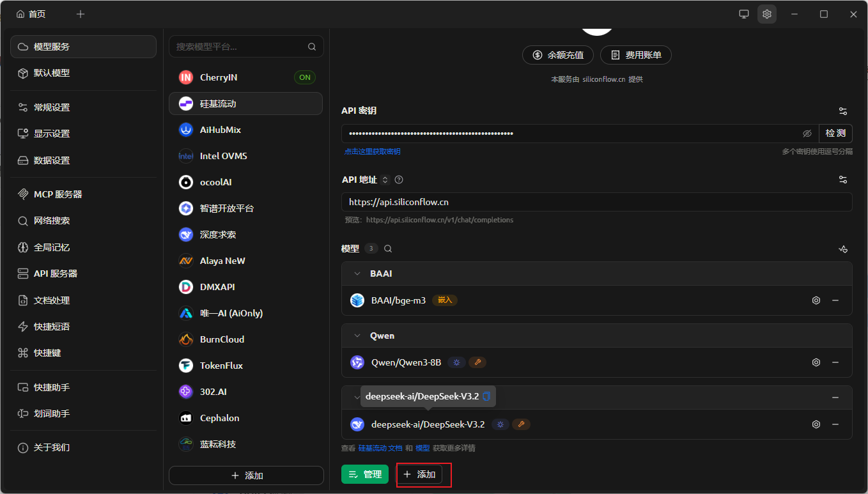Click 检测 to check the API key
The height and width of the screenshot is (494, 868).
(x=835, y=133)
